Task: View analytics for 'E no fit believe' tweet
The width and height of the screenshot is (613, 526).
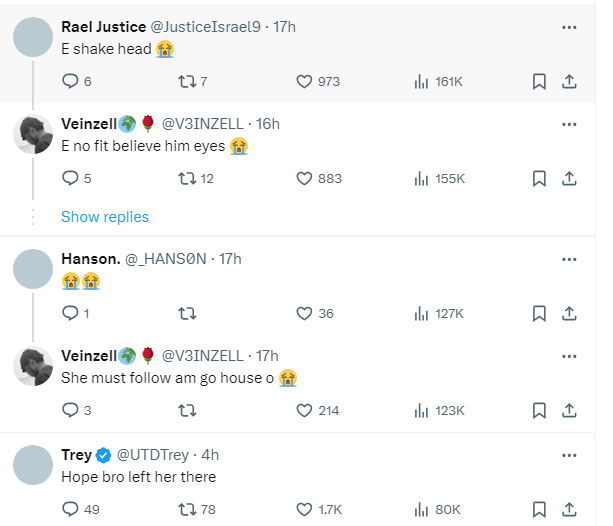Action: (x=421, y=178)
